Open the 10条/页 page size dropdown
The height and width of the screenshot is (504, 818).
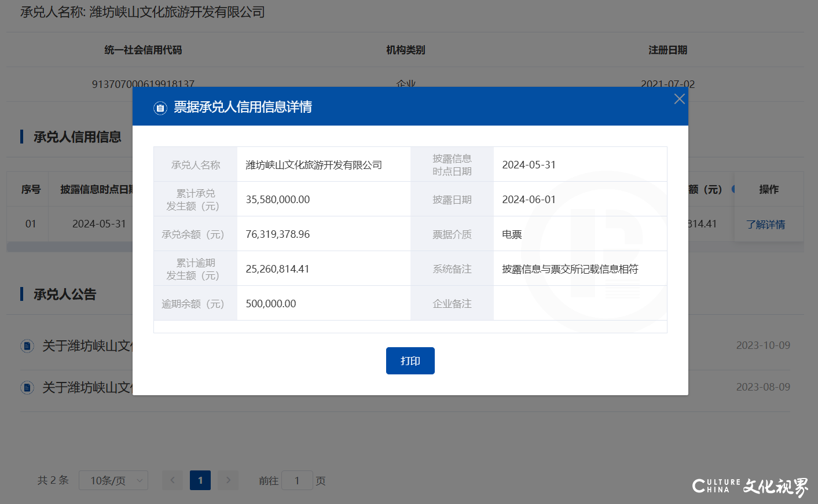(113, 480)
